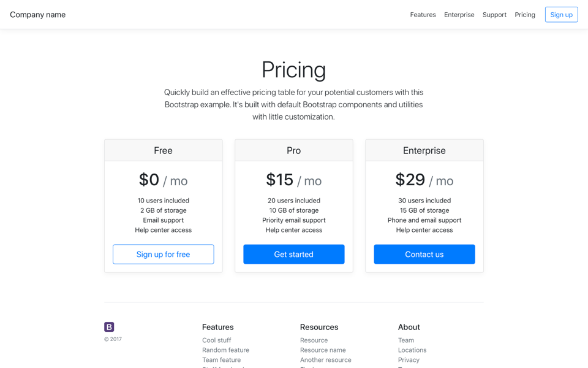Click the Another resource footer link

[x=325, y=359]
